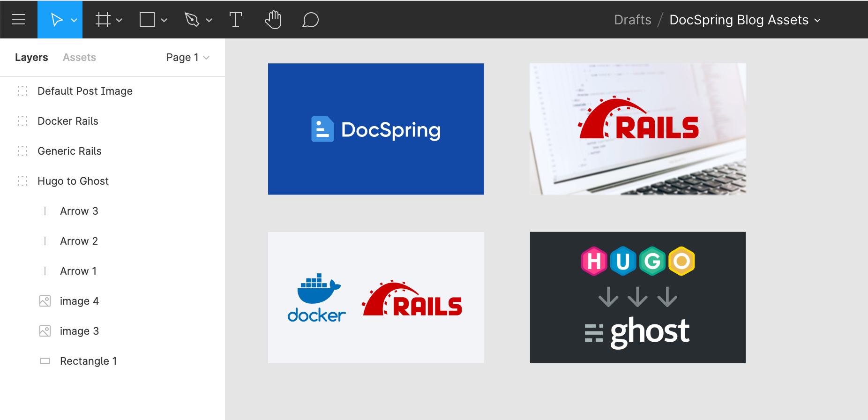Select the Comment tool

(x=310, y=20)
